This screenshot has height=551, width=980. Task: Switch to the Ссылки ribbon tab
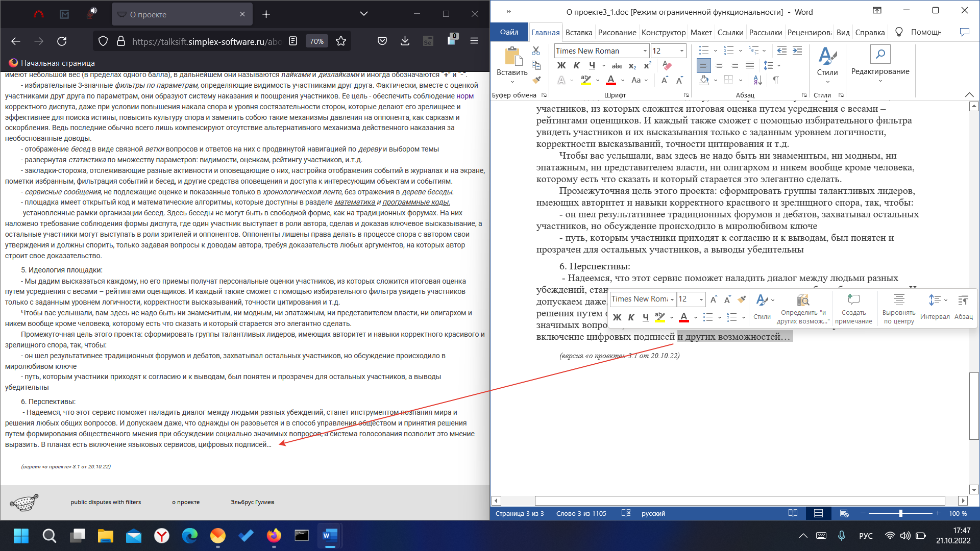click(730, 32)
